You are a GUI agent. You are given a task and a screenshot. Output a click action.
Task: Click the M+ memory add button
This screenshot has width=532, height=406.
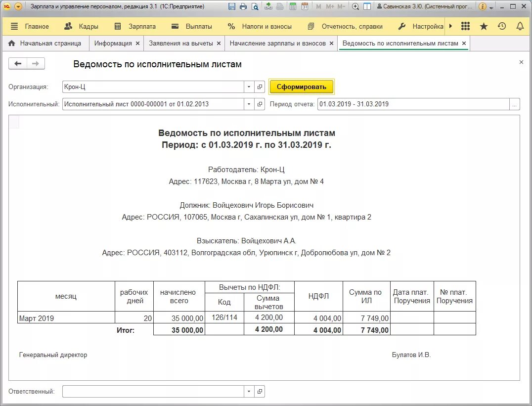[x=330, y=6]
